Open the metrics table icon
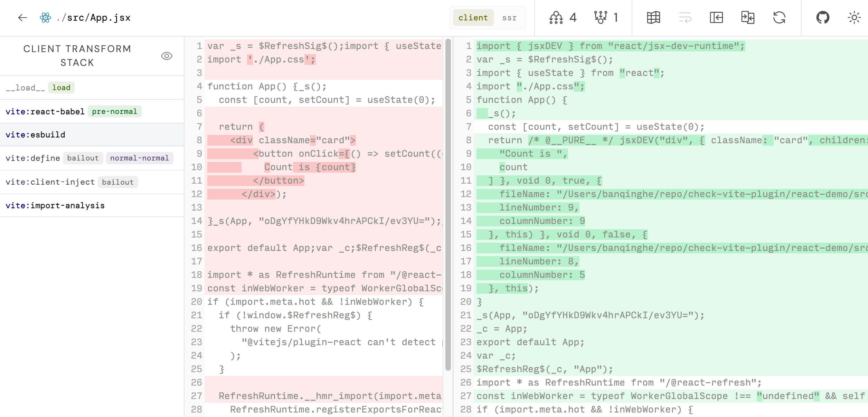Image resolution: width=868 pixels, height=417 pixels. (653, 18)
